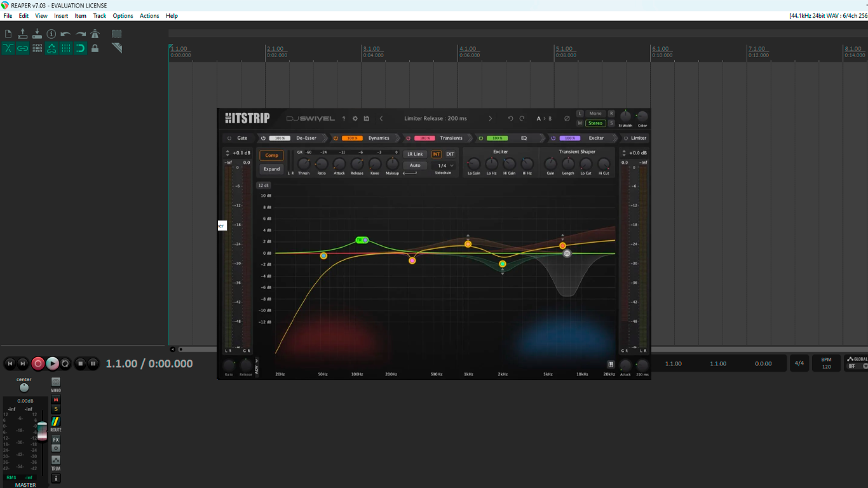This screenshot has height=488, width=868.
Task: Toggle Transients module power button
Action: pyautogui.click(x=409, y=138)
